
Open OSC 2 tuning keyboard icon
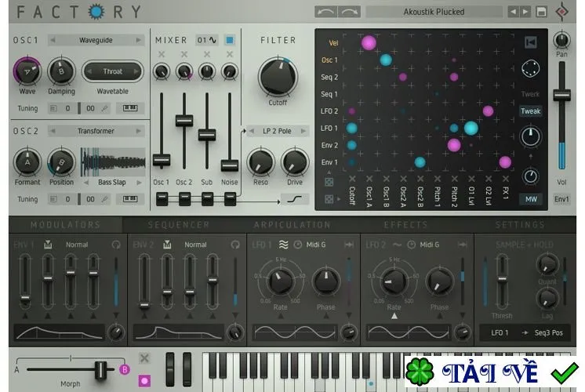pyautogui.click(x=130, y=199)
